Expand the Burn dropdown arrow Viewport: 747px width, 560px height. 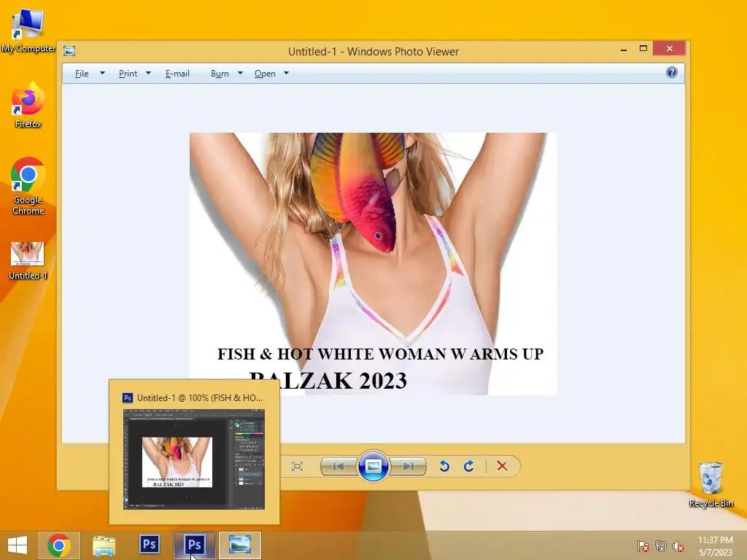click(x=240, y=74)
